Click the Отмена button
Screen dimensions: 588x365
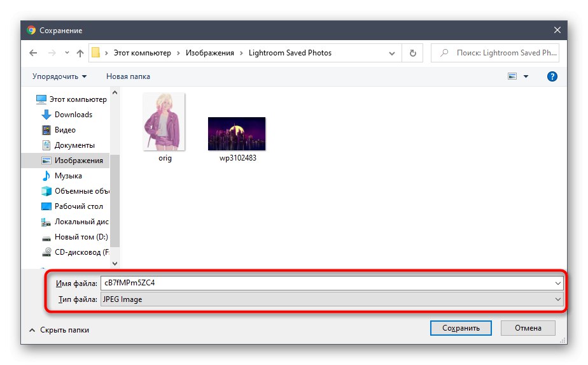coord(528,328)
